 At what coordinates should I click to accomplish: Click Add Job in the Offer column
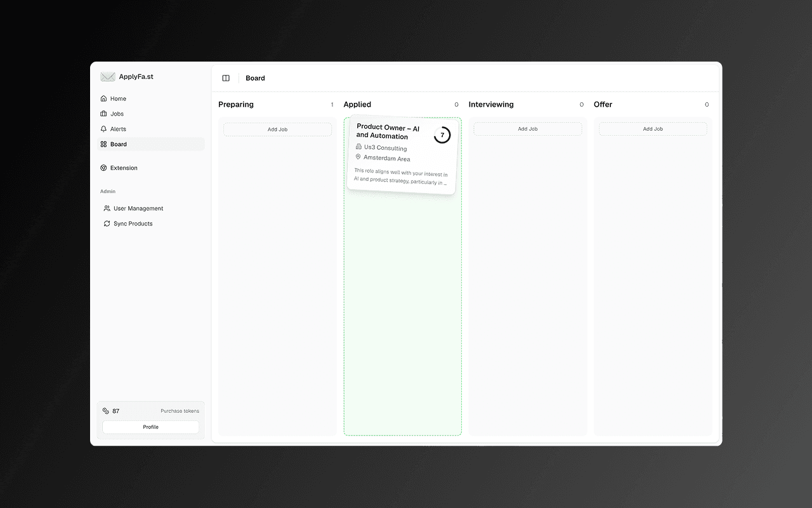pyautogui.click(x=653, y=128)
